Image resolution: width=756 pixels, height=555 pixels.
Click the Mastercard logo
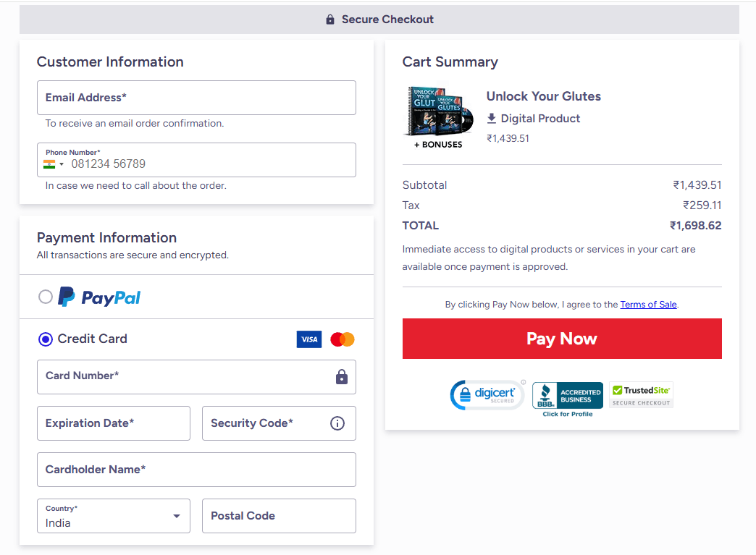343,339
